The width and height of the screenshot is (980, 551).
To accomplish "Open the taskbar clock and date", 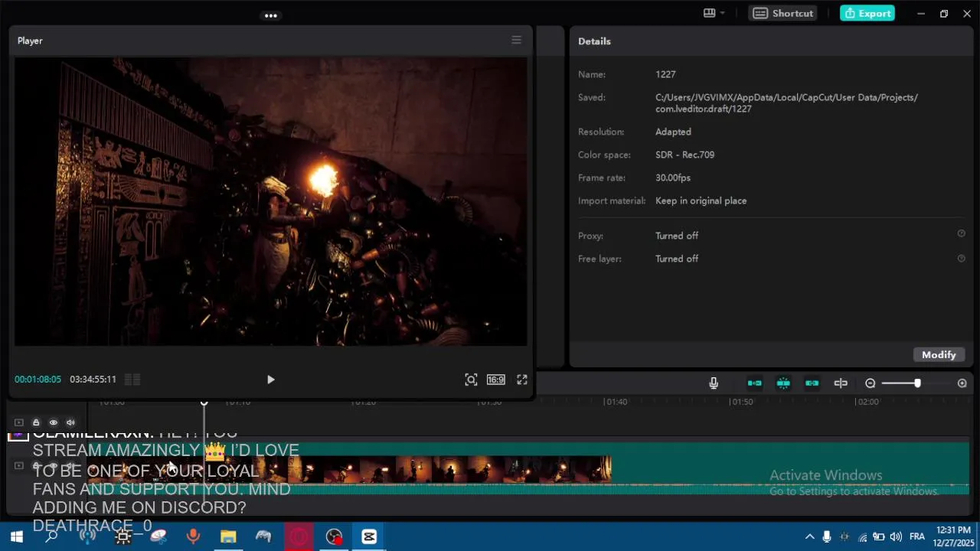I will (x=952, y=536).
